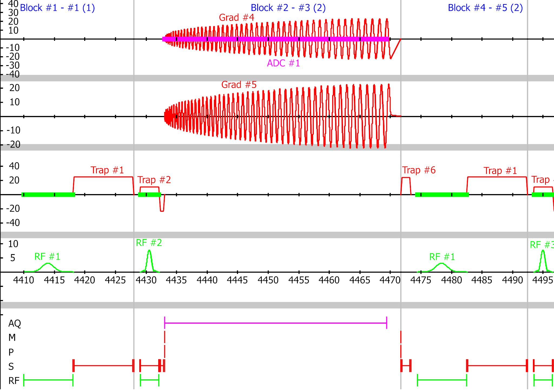This screenshot has height=392, width=554.
Task: Click RF-row green segment spanning 4474 to 4482
Action: (x=442, y=380)
